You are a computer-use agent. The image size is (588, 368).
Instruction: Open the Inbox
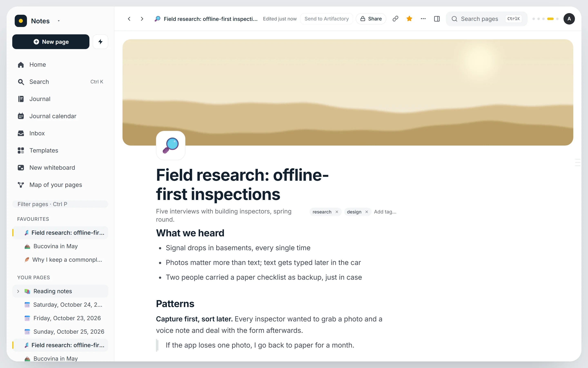60,133
